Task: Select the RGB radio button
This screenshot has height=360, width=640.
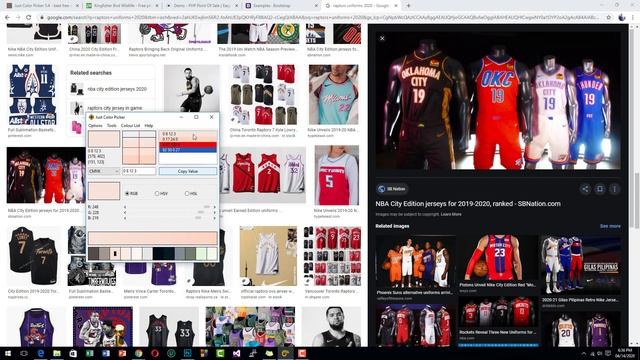Action: 131,193
